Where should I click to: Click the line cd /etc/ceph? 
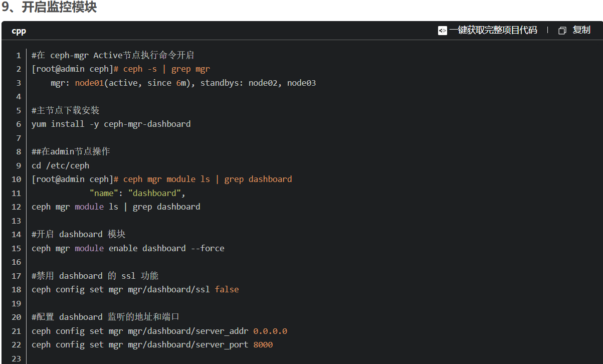(61, 165)
